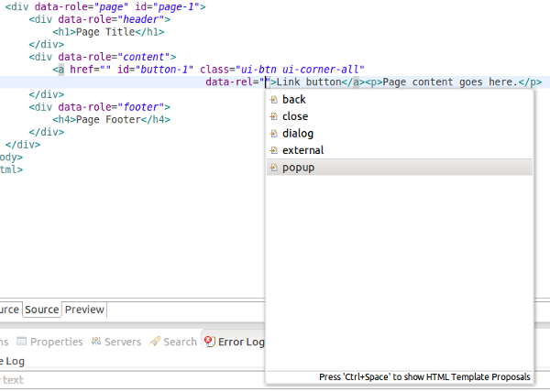Choose 'dialog' from the proposal list
The image size is (550, 392).
point(400,134)
